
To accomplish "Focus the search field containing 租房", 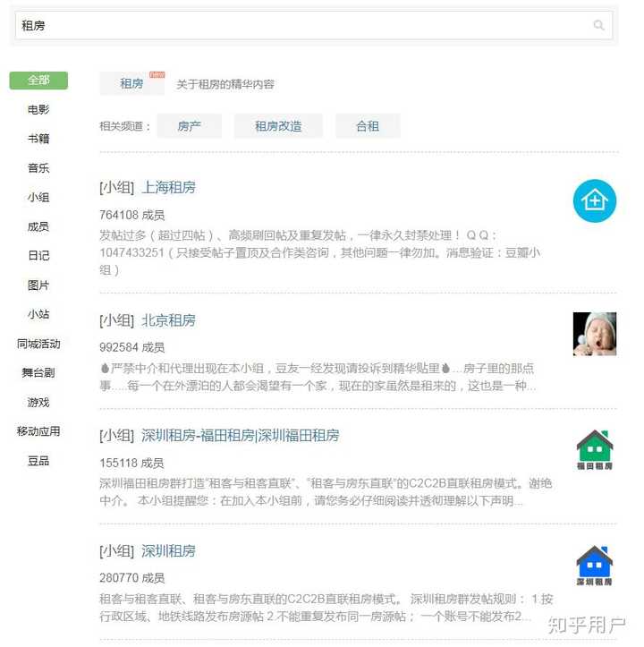I will 314,26.
